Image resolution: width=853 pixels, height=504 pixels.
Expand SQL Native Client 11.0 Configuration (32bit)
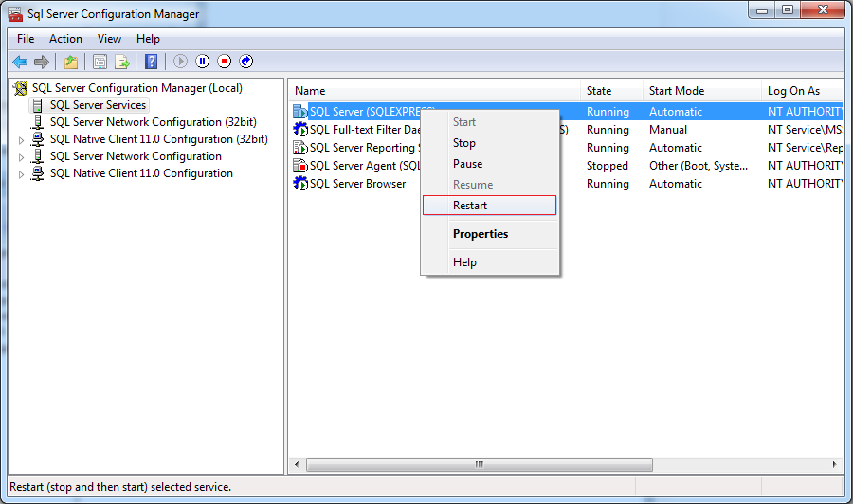pyautogui.click(x=21, y=140)
